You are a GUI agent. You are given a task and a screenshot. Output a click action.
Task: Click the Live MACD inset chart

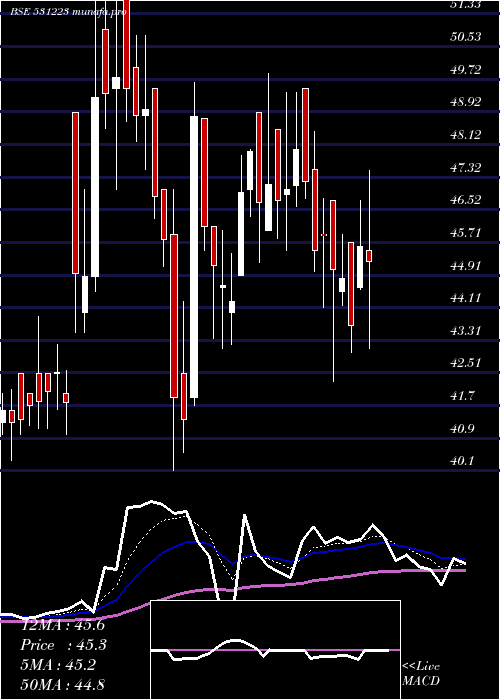pyautogui.click(x=275, y=650)
